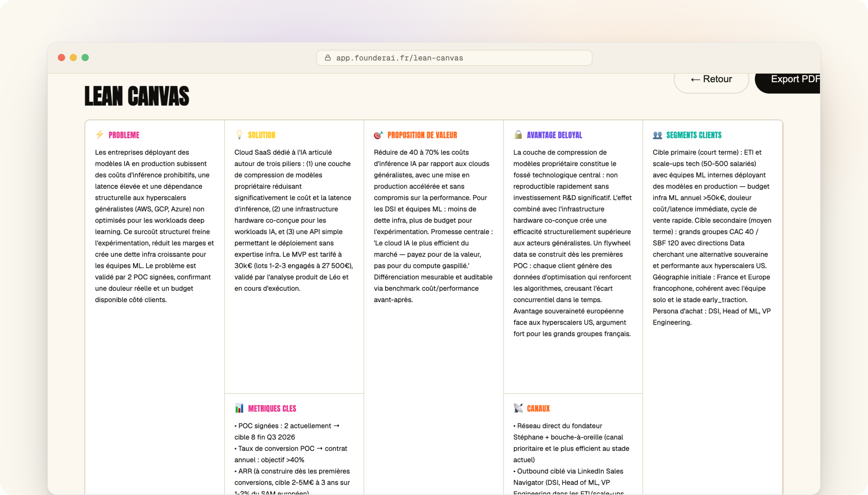Click the line 'Les entreprises déployant des'
This screenshot has width=868, height=495.
point(142,152)
